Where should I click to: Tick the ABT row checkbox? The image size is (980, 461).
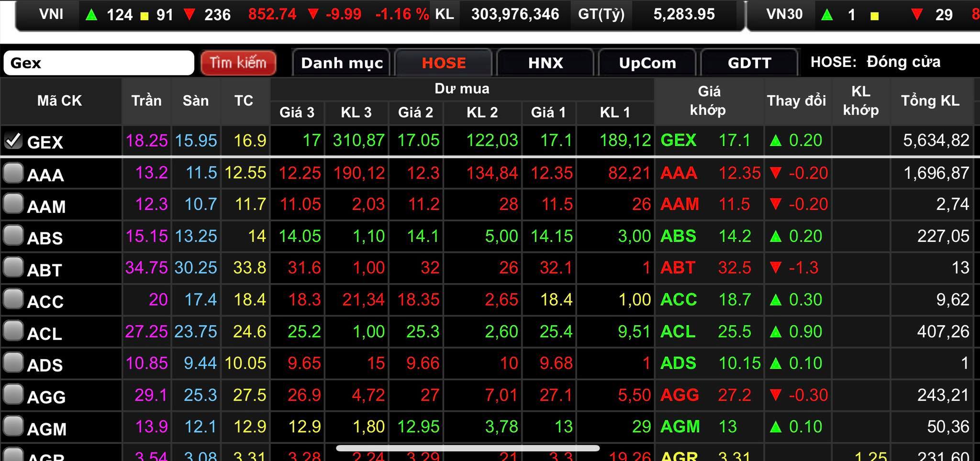pyautogui.click(x=13, y=267)
